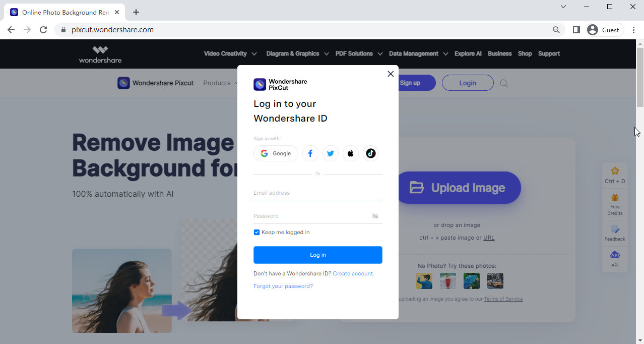Click the Free Credits gift icon
Viewport: 644px width, 344px height.
[615, 198]
